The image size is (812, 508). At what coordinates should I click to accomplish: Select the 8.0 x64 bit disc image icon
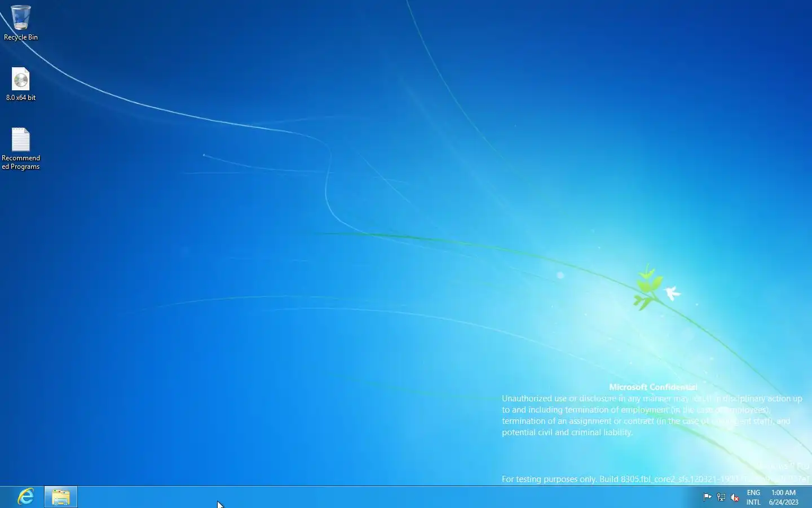(x=21, y=84)
